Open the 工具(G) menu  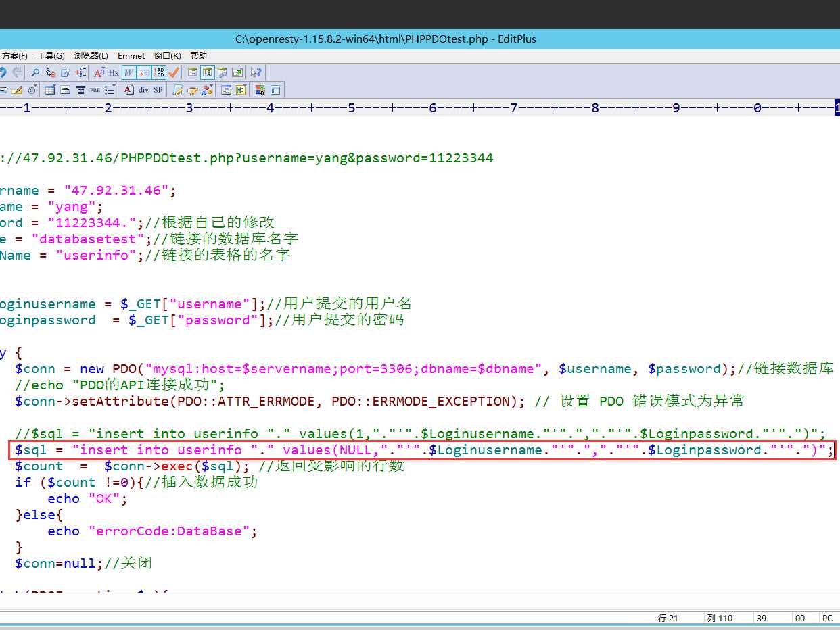pos(51,56)
